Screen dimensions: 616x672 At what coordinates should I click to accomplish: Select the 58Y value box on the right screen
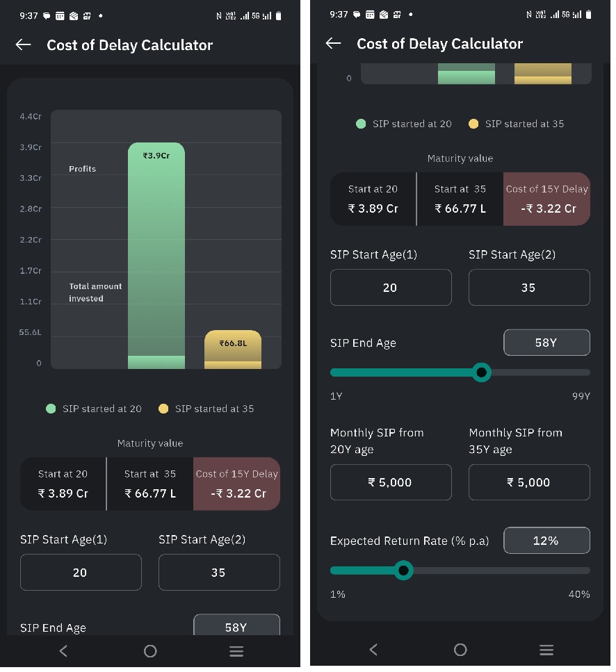(546, 343)
